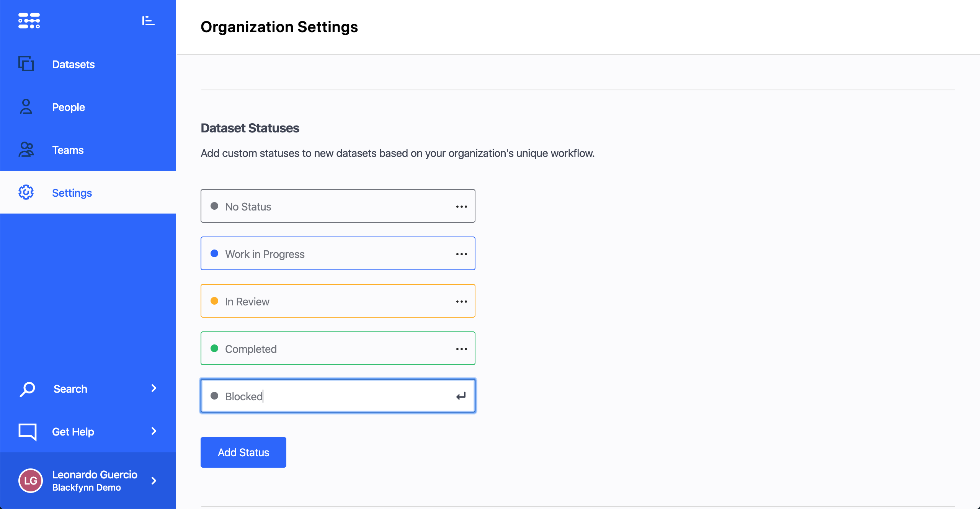Click the gray color dot beside Blocked
Viewport: 980px width, 509px height.
(x=214, y=396)
